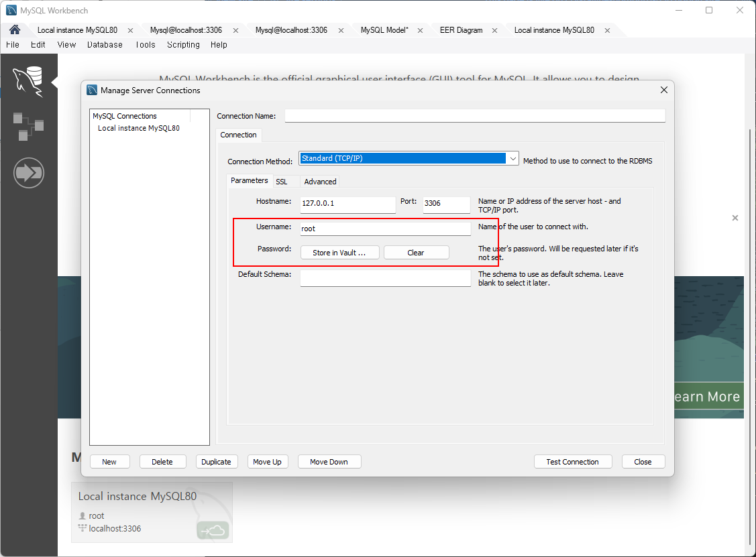Clear the stored password
This screenshot has width=756, height=557.
click(x=416, y=253)
